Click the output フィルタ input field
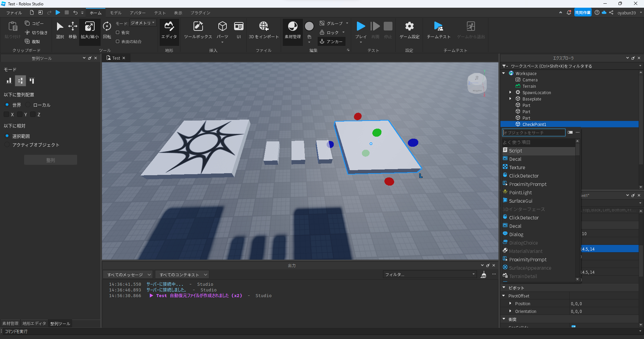The image size is (644, 339). point(430,275)
